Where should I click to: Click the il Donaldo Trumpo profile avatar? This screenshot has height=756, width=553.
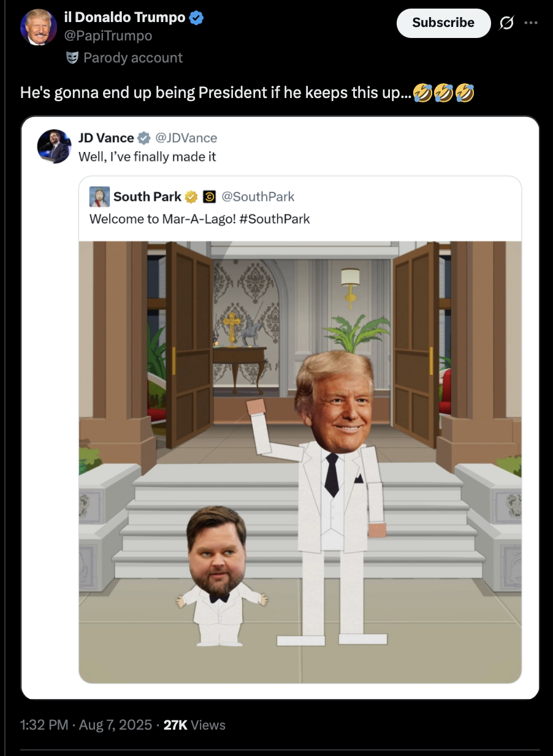38,28
